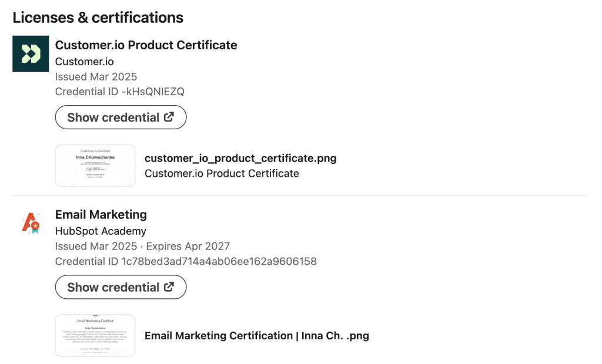Click external-link icon in Customer.io Show credential
The height and width of the screenshot is (364, 602).
[x=169, y=117]
